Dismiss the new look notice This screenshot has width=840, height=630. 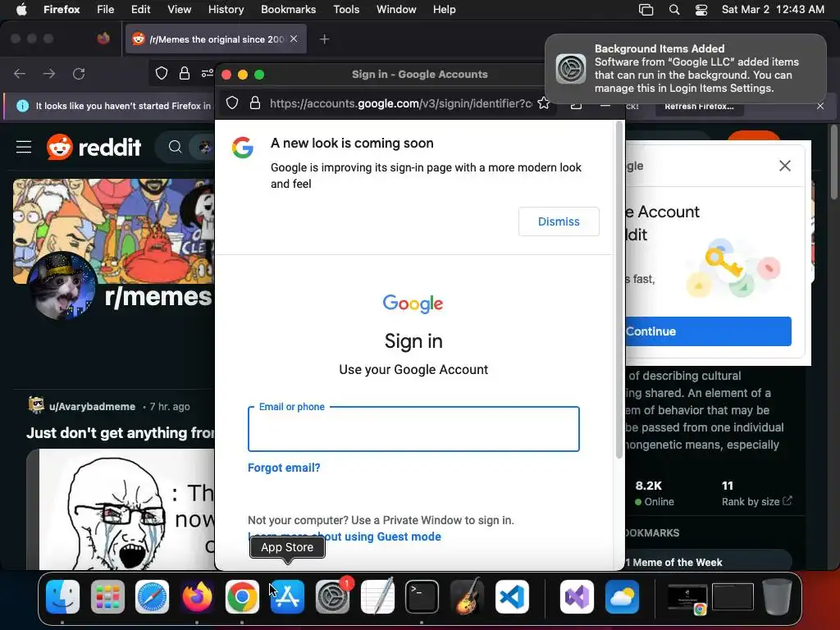pyautogui.click(x=559, y=221)
